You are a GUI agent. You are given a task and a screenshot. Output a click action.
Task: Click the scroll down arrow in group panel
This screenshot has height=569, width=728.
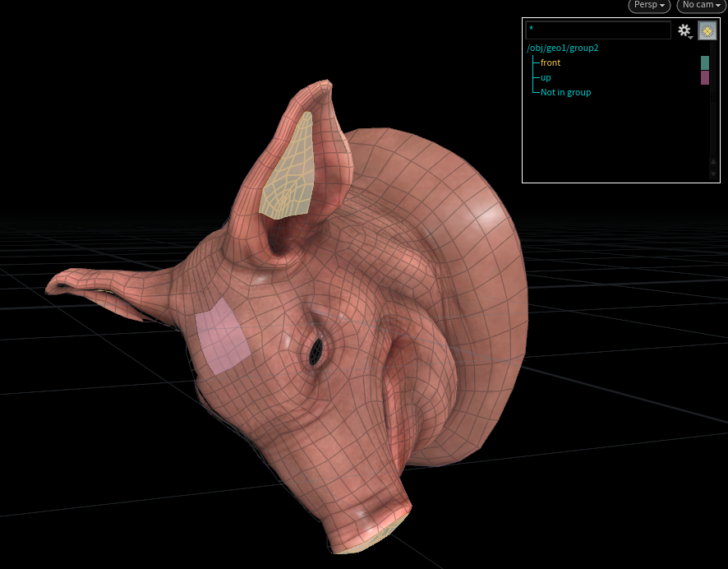coord(713,174)
